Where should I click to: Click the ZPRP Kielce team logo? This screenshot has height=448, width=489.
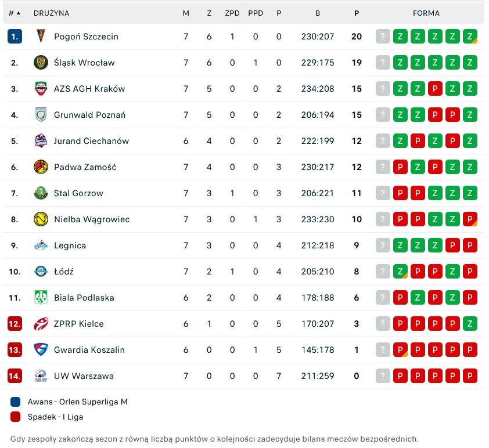point(41,324)
